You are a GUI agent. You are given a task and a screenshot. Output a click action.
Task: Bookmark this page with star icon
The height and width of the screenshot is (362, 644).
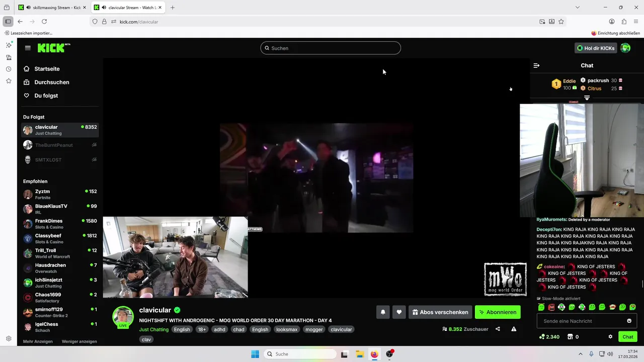pyautogui.click(x=561, y=22)
